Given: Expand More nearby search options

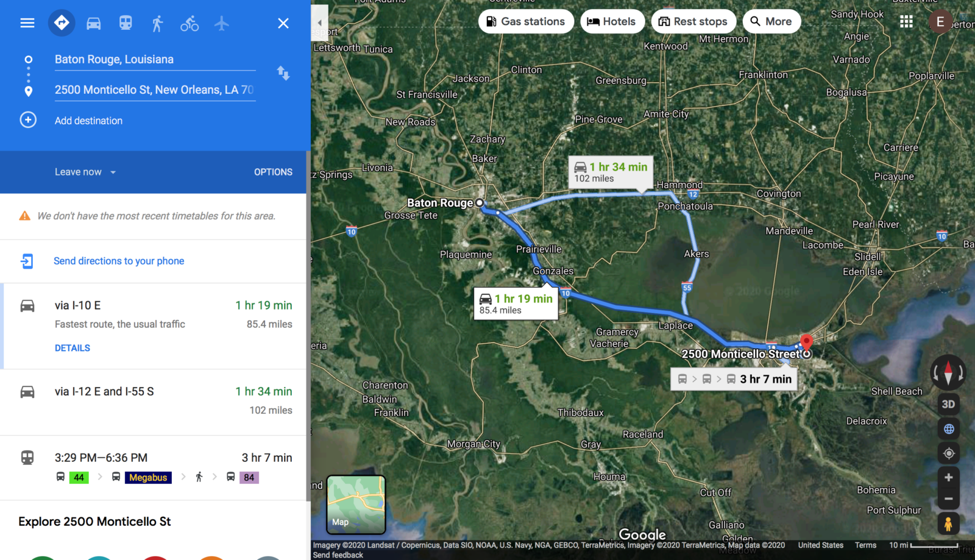Looking at the screenshot, I should 771,21.
